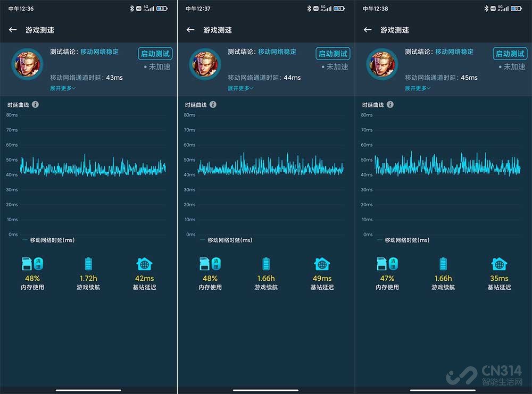Tap game avatar in 45ms latency panel
The height and width of the screenshot is (394, 532).
pos(382,64)
